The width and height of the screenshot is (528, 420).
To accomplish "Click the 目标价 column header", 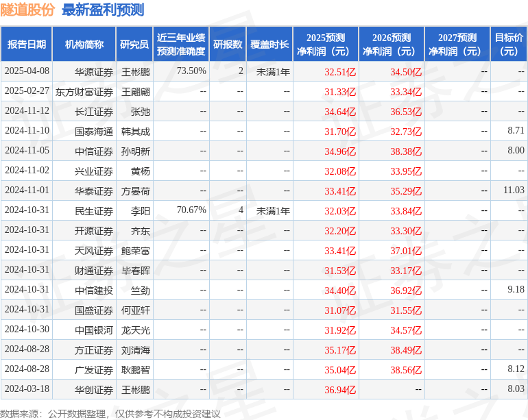I will click(509, 44).
